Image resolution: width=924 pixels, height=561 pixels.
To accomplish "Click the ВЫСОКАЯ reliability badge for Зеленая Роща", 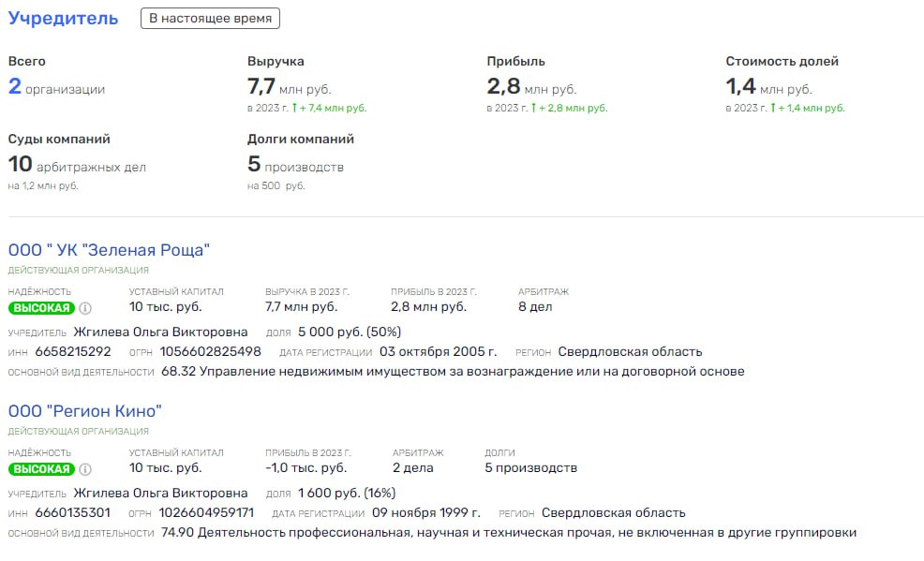I will point(41,308).
